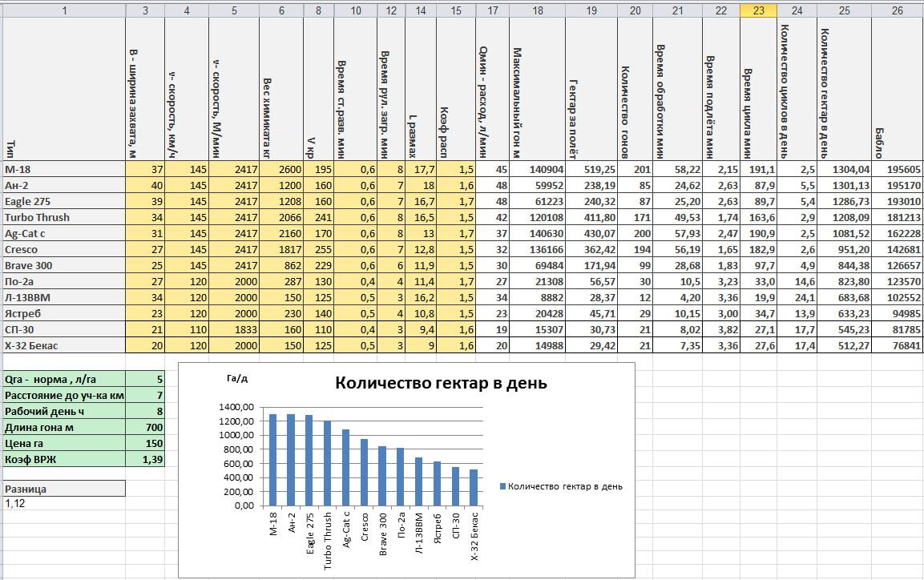Select the Цена га value 150
Viewport: 924px width, 580px height.
[145, 443]
